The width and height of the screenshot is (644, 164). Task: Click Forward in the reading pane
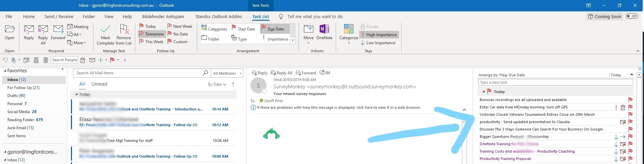tap(306, 73)
